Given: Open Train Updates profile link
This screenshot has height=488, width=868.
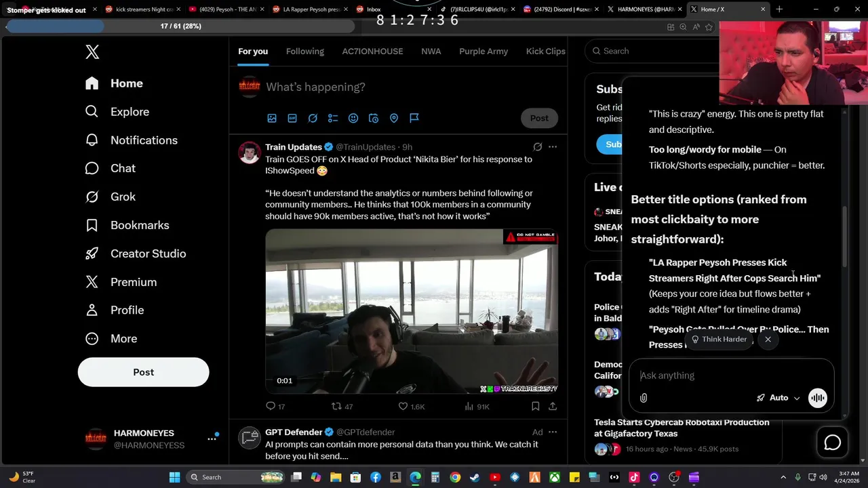Looking at the screenshot, I should tap(294, 147).
